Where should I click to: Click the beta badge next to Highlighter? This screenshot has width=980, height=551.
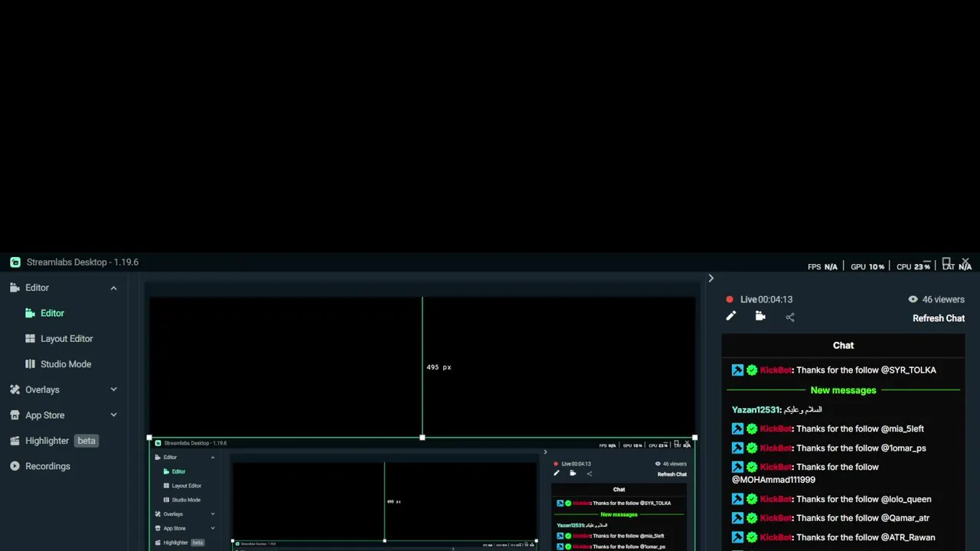tap(87, 441)
